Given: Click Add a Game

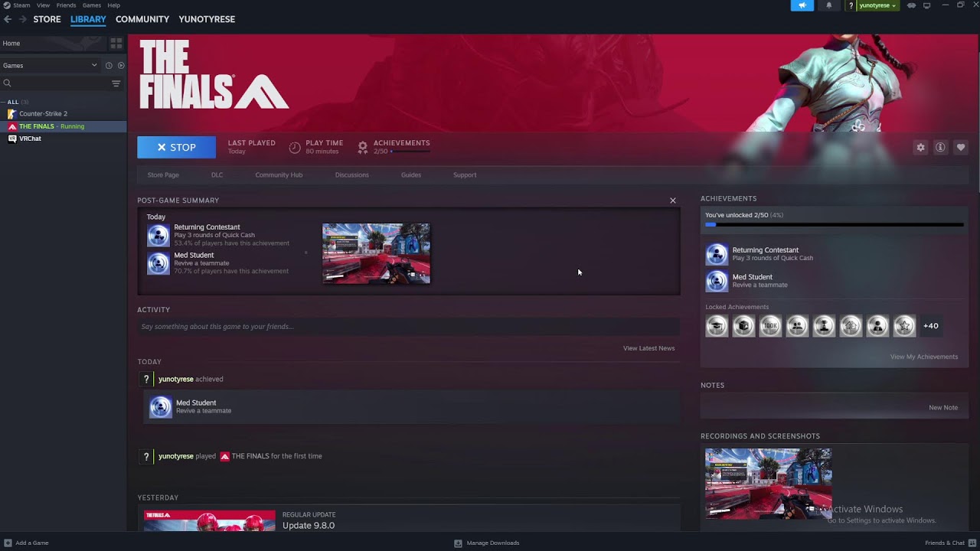Looking at the screenshot, I should [x=26, y=543].
